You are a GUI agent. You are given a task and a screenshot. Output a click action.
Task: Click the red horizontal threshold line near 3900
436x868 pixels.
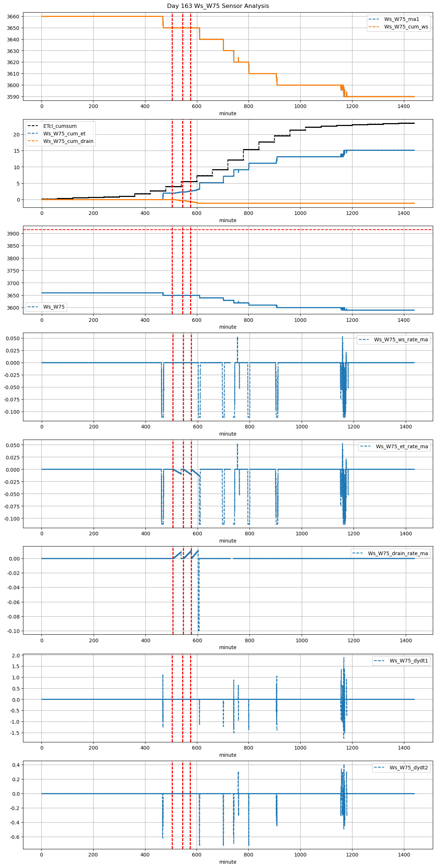click(108, 230)
